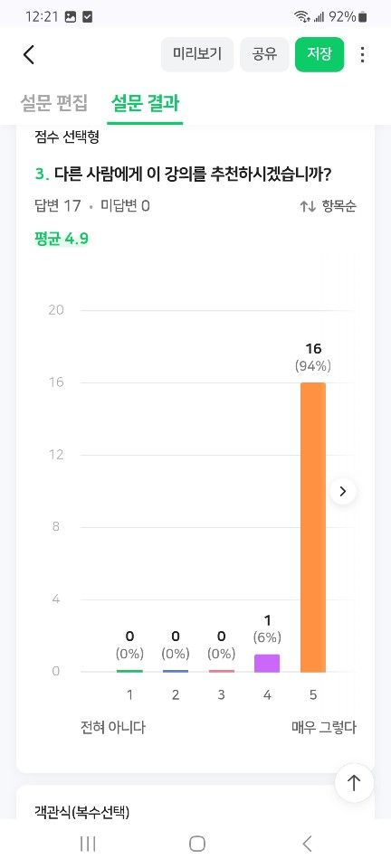391x868 pixels.
Task: Tap Android home navigation icon
Action: (x=196, y=844)
